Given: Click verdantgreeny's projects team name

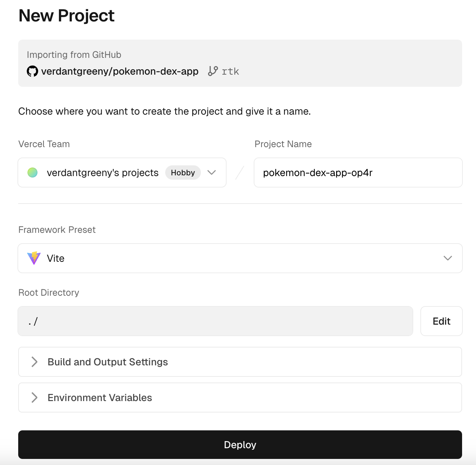Looking at the screenshot, I should pos(102,172).
